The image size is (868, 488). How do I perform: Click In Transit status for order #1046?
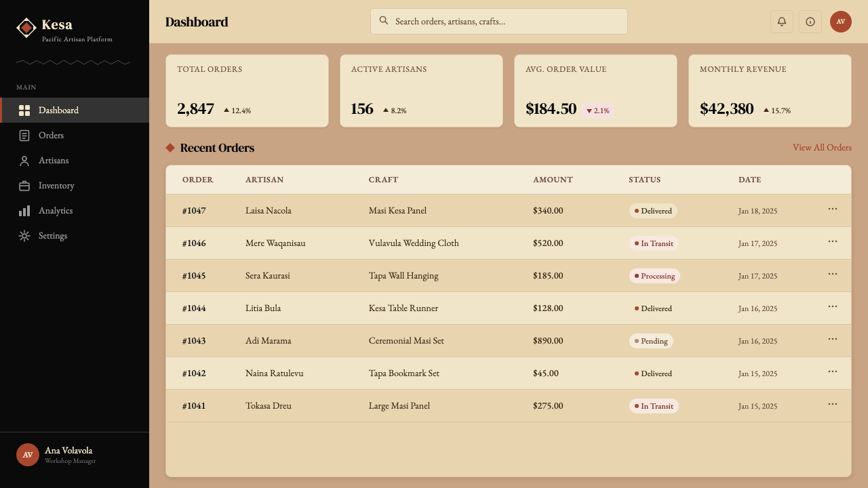coord(654,243)
